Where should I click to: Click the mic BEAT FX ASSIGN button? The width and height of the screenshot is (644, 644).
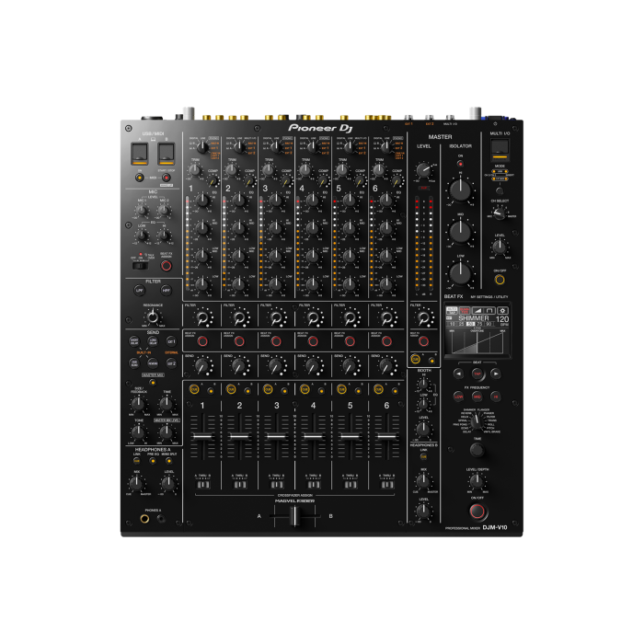[166, 266]
